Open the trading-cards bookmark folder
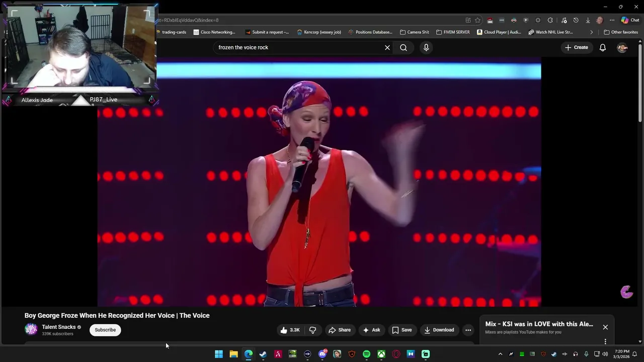Image resolution: width=644 pixels, height=362 pixels. (172, 32)
